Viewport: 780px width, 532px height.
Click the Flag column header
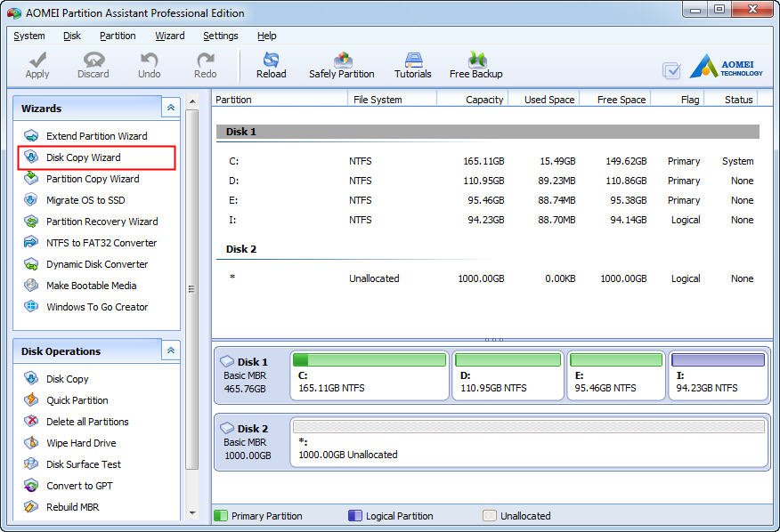pyautogui.click(x=677, y=100)
